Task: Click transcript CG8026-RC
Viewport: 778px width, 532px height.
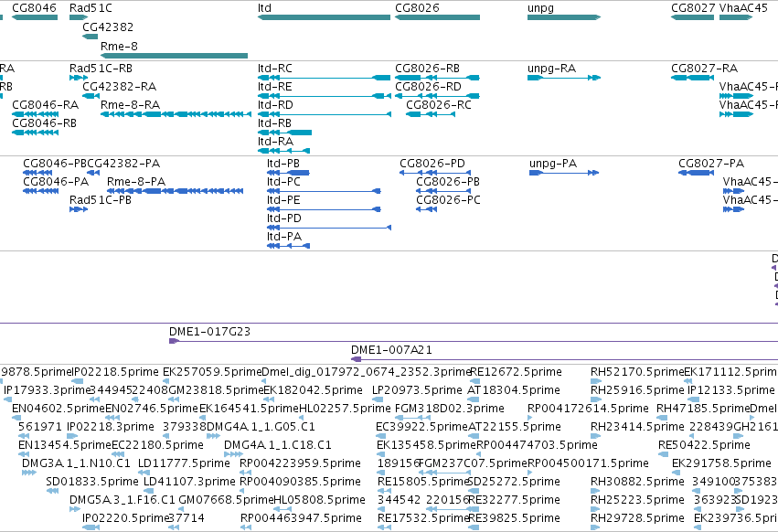Action: tap(439, 105)
